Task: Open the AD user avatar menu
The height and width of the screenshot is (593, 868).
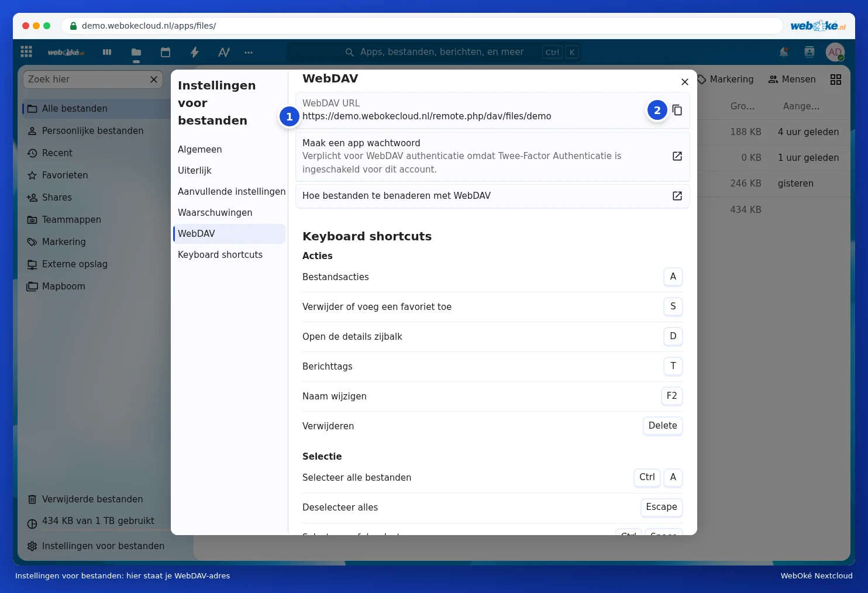Action: [x=835, y=52]
